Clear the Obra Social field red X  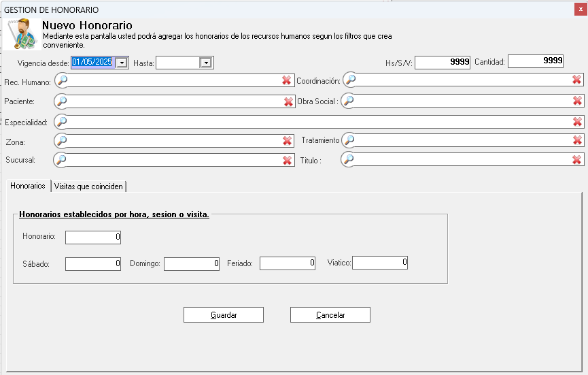[x=577, y=101]
